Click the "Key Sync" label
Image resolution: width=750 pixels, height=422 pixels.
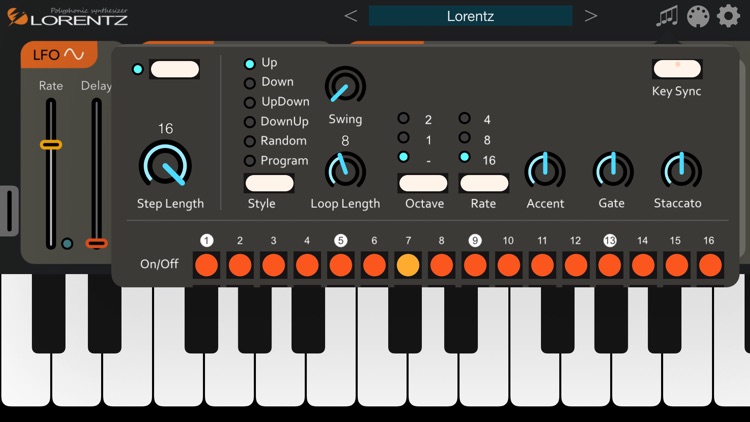(x=676, y=91)
